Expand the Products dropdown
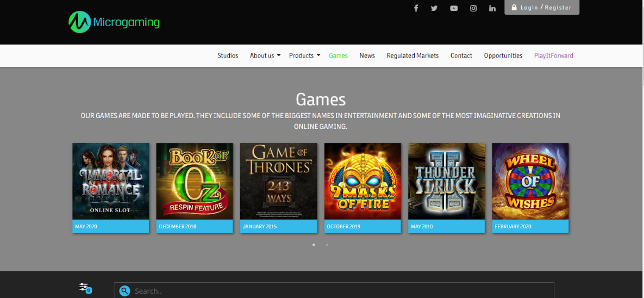 pos(304,55)
